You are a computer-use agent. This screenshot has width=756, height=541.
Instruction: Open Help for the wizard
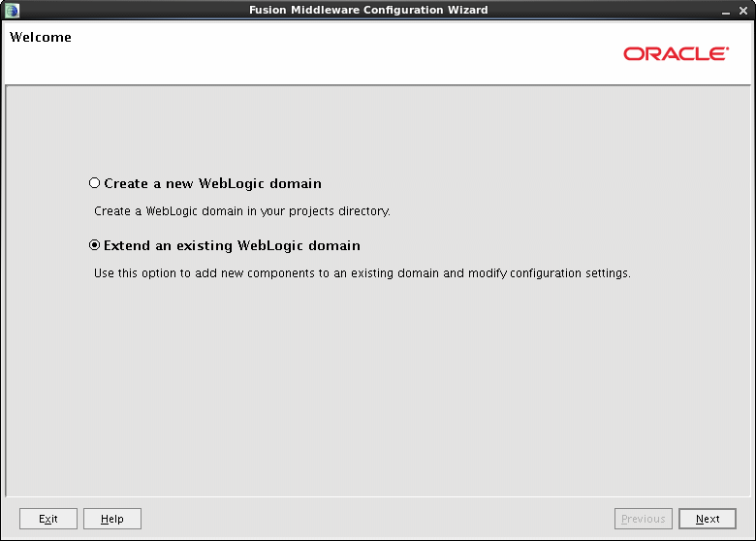point(111,519)
